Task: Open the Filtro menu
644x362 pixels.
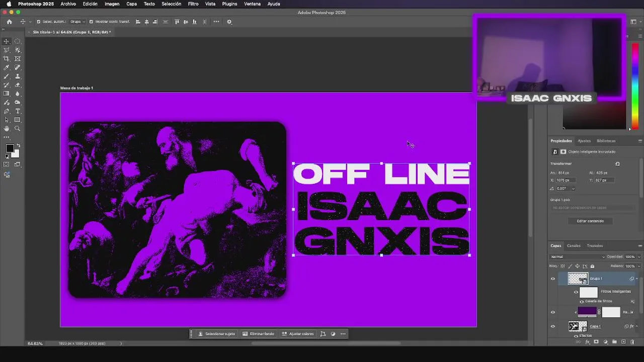Action: [193, 4]
